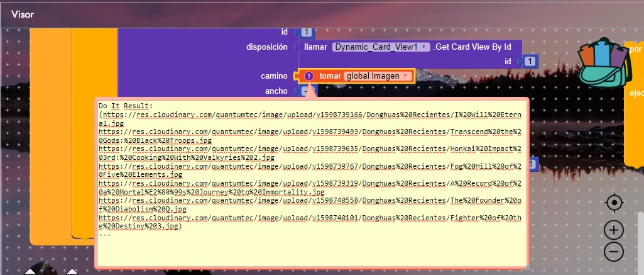
Task: Open the global Imagen variable dropdown
Action: 377,76
